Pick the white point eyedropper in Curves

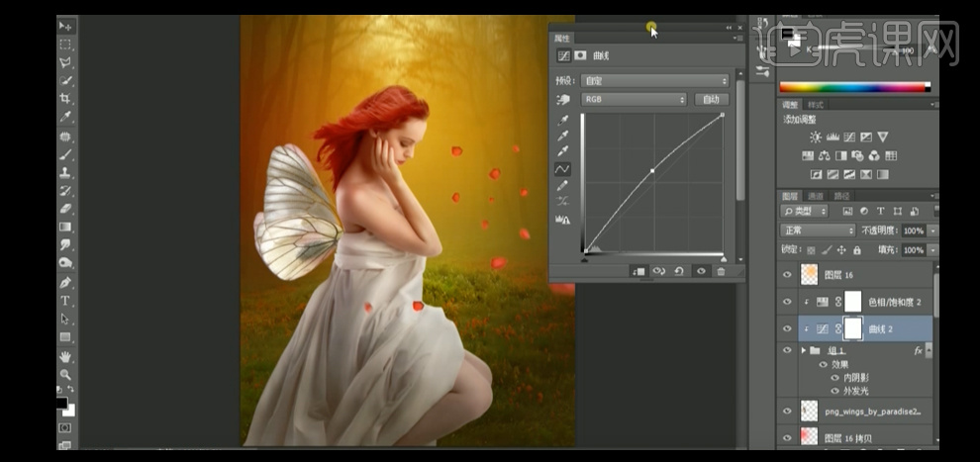click(563, 151)
